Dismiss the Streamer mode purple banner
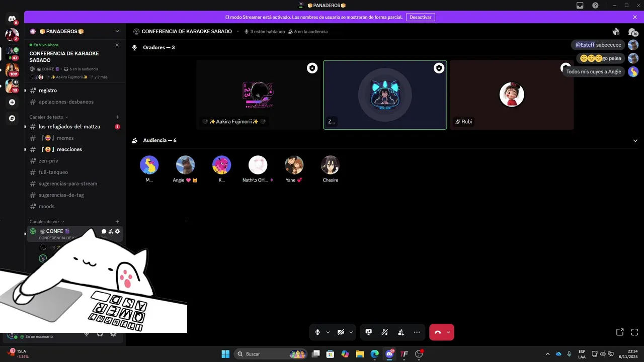The height and width of the screenshot is (362, 644). coord(635,17)
